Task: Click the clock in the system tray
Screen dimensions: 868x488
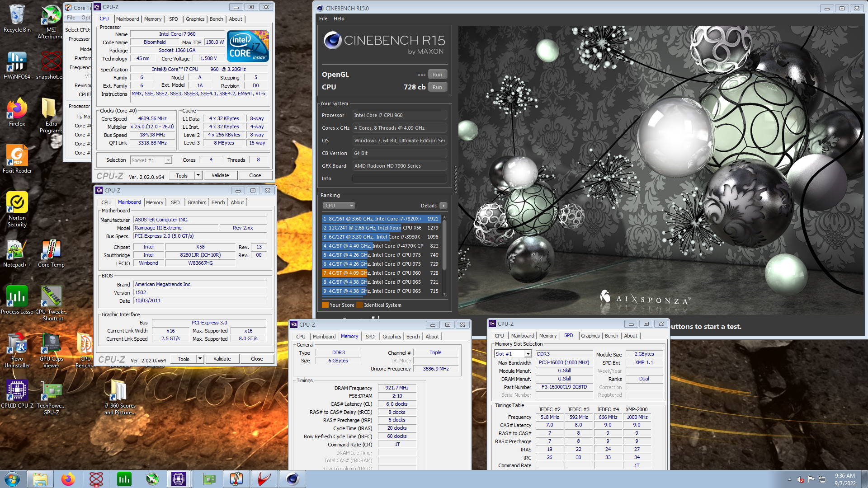Action: coord(845,479)
